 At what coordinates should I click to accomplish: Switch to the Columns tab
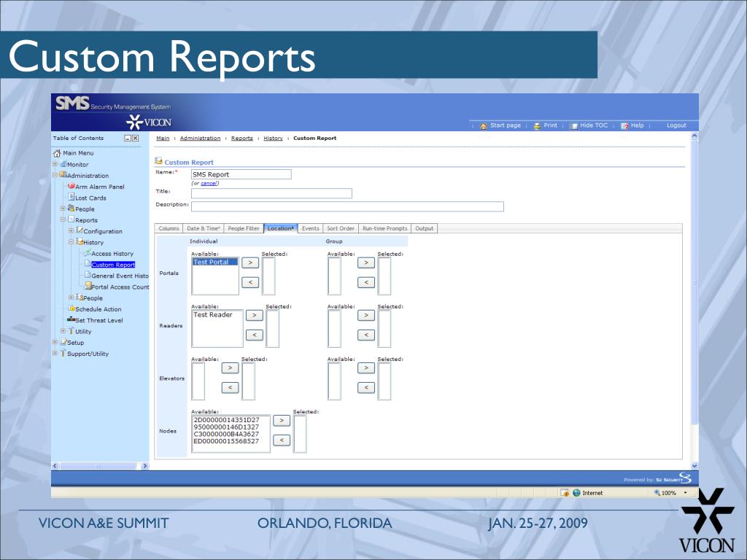click(x=169, y=228)
